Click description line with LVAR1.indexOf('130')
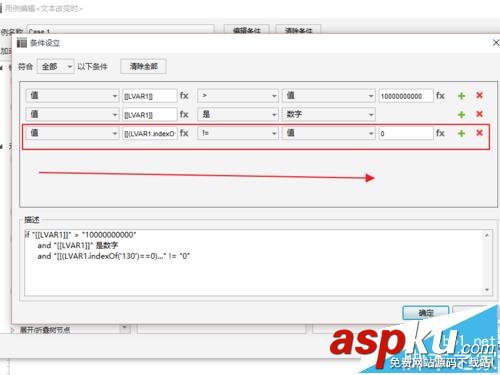Image resolution: width=500 pixels, height=375 pixels. click(x=113, y=256)
